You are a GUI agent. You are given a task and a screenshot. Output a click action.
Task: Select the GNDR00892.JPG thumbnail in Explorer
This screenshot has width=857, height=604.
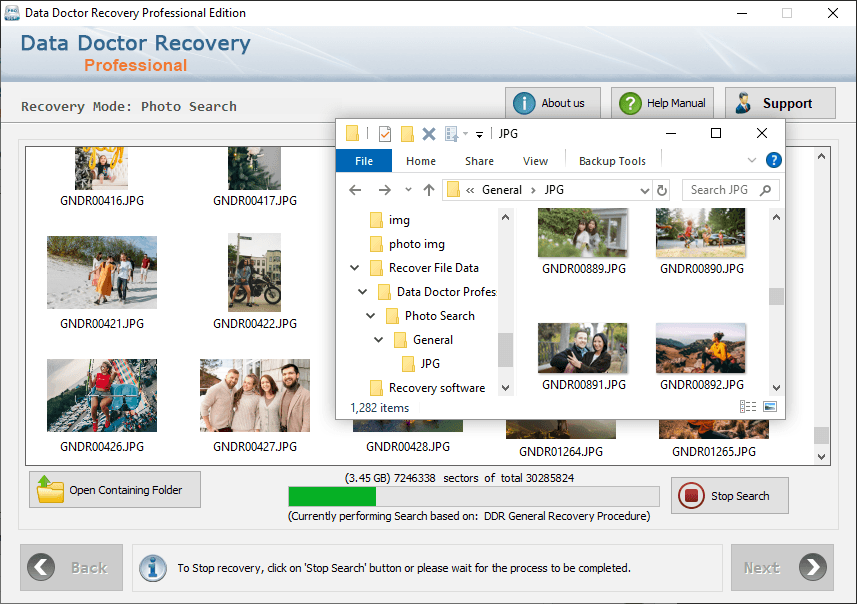click(701, 348)
